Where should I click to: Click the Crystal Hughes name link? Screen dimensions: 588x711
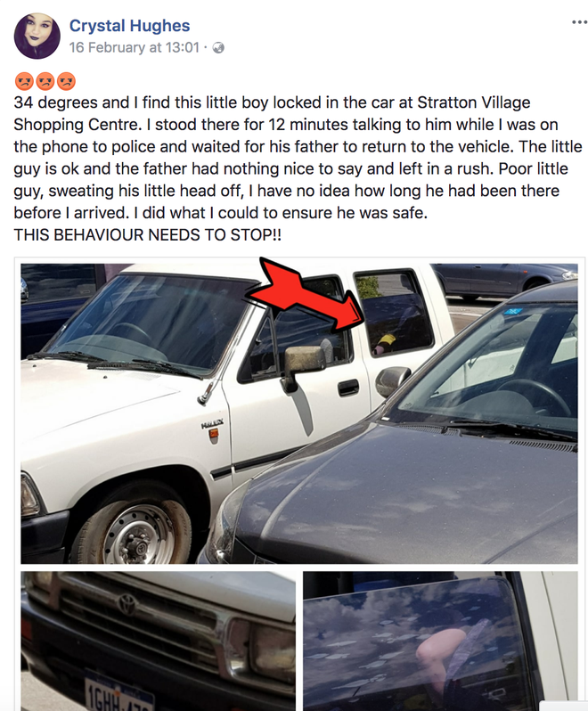(130, 26)
